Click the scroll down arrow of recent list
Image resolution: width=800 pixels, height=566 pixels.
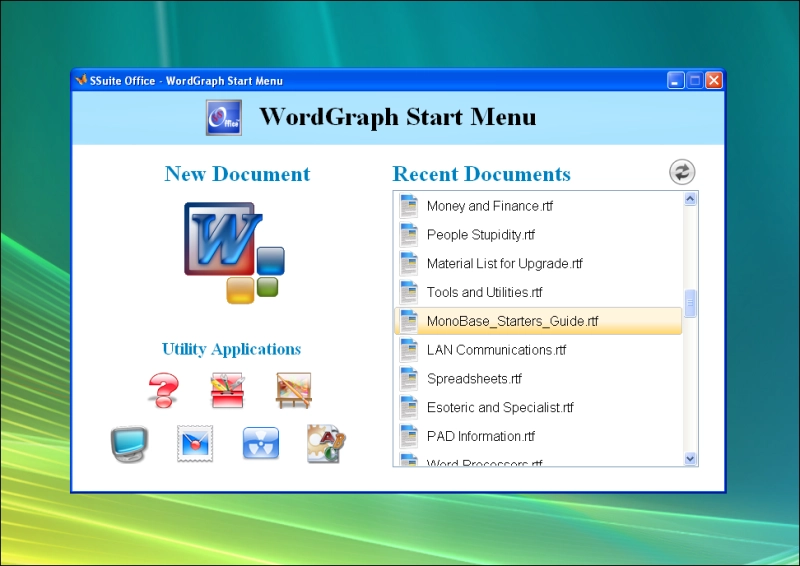point(690,459)
